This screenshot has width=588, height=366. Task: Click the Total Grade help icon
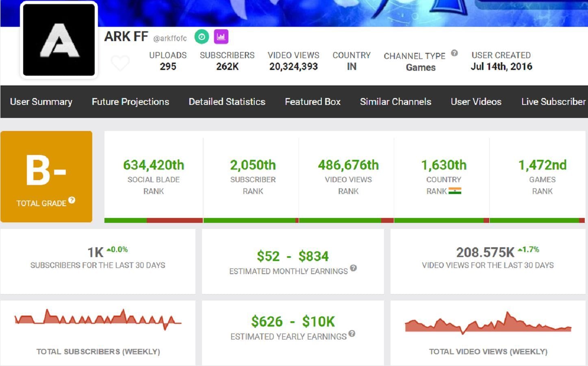[x=72, y=200]
